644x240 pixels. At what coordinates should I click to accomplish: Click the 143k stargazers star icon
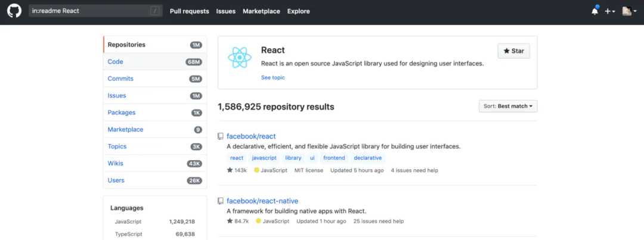pyautogui.click(x=230, y=170)
